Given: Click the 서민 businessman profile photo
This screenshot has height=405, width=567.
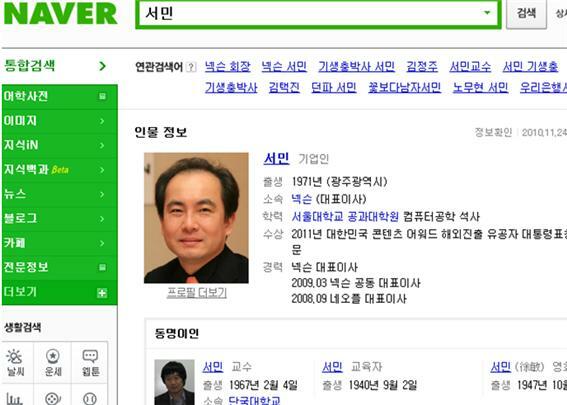Looking at the screenshot, I should pyautogui.click(x=196, y=218).
